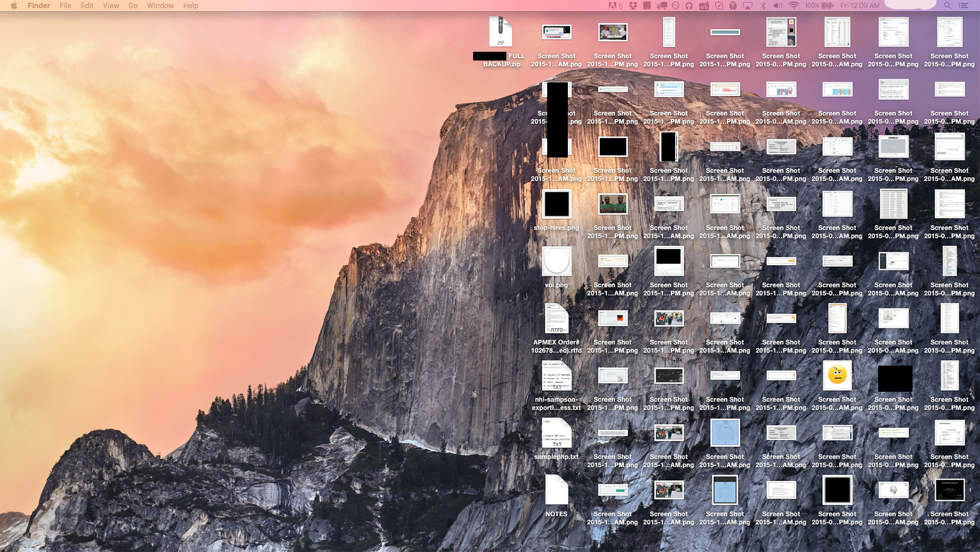Screen dimensions: 980x552
Task: Select the samplephp.txt file icon
Action: [556, 433]
